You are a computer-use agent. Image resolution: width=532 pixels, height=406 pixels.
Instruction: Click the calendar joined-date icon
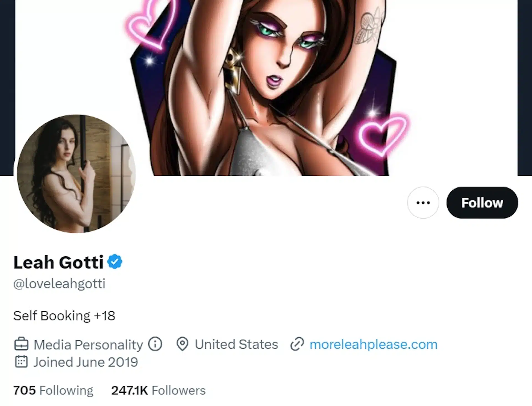pos(21,362)
